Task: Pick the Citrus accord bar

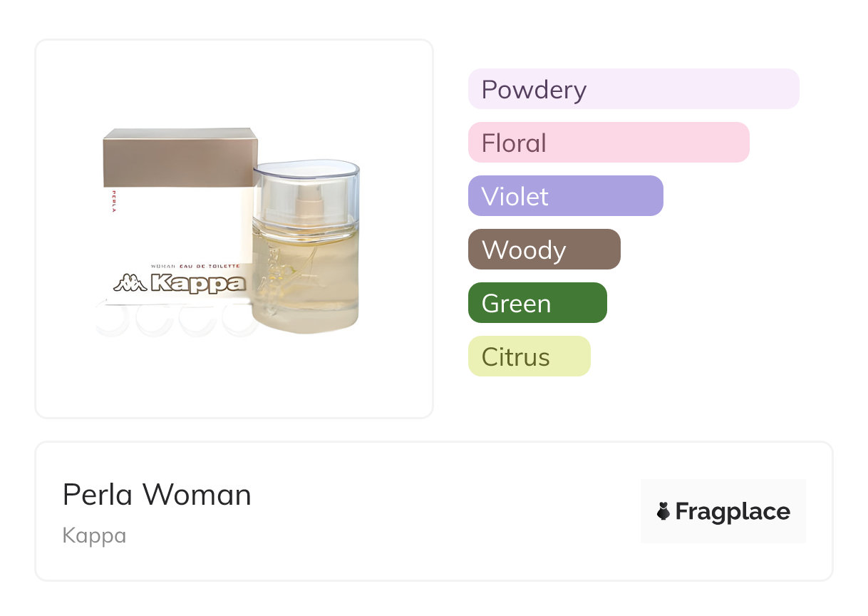Action: pyautogui.click(x=529, y=356)
